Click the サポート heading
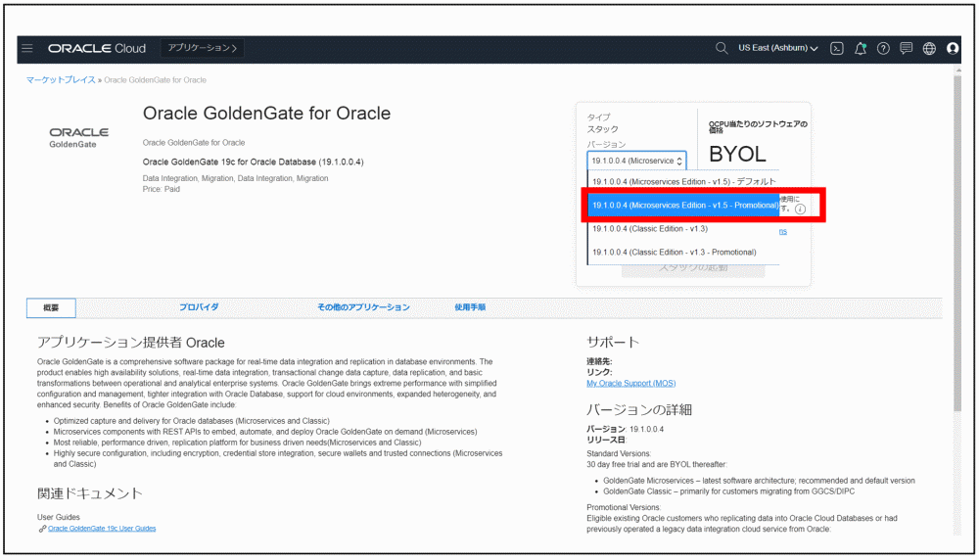The width and height of the screenshot is (979, 560). point(613,342)
